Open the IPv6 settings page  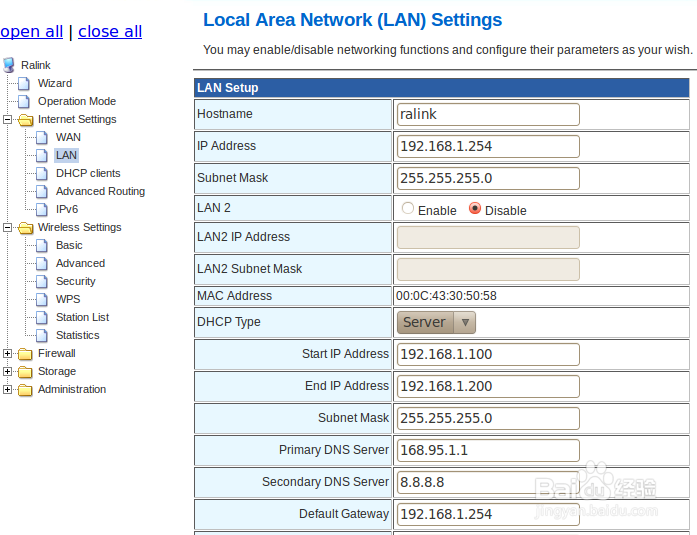67,209
